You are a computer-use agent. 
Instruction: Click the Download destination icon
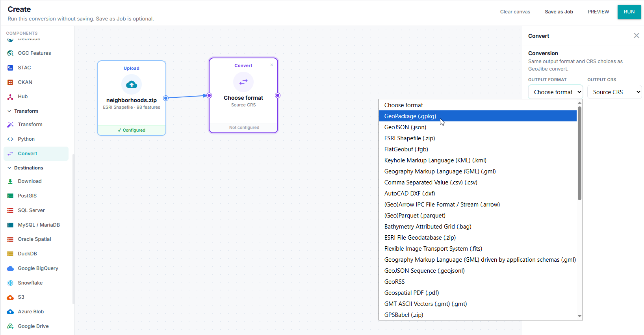point(10,181)
